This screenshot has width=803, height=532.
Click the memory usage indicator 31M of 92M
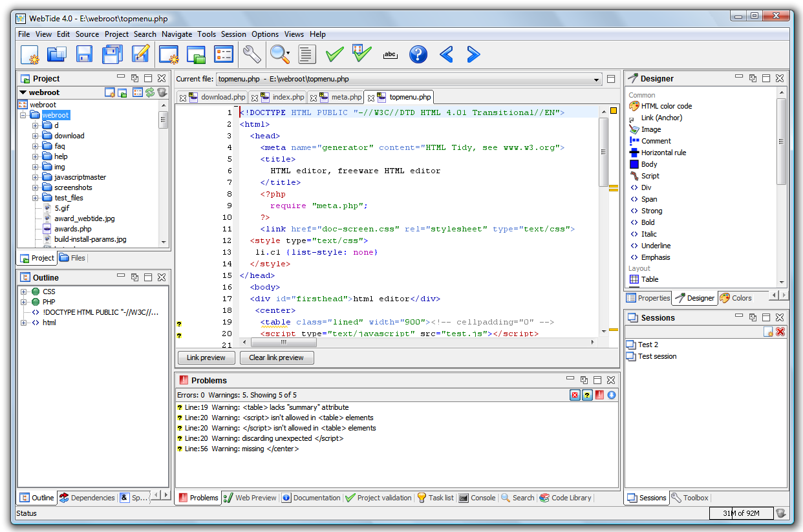(741, 513)
